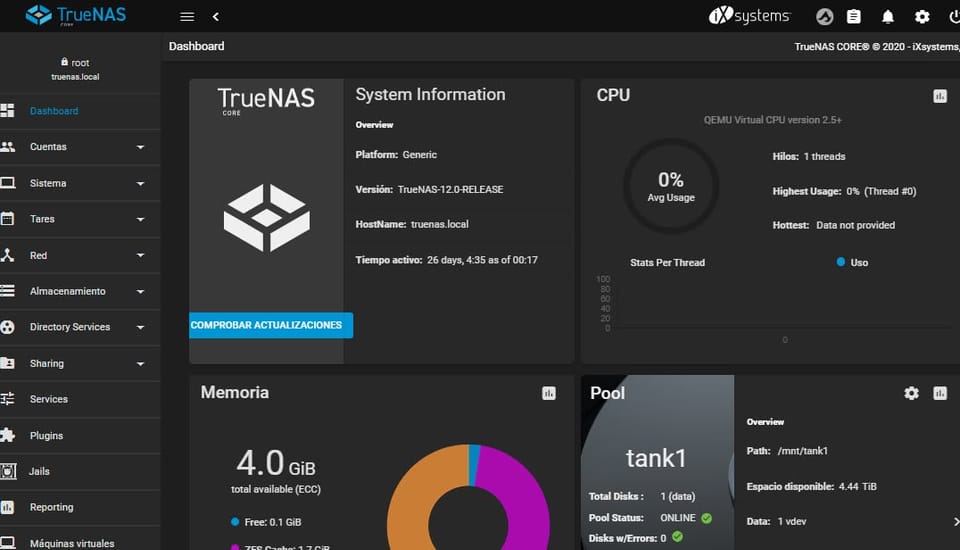Expand the Sharing menu arrow
Viewport: 960px width, 550px height.
[140, 364]
